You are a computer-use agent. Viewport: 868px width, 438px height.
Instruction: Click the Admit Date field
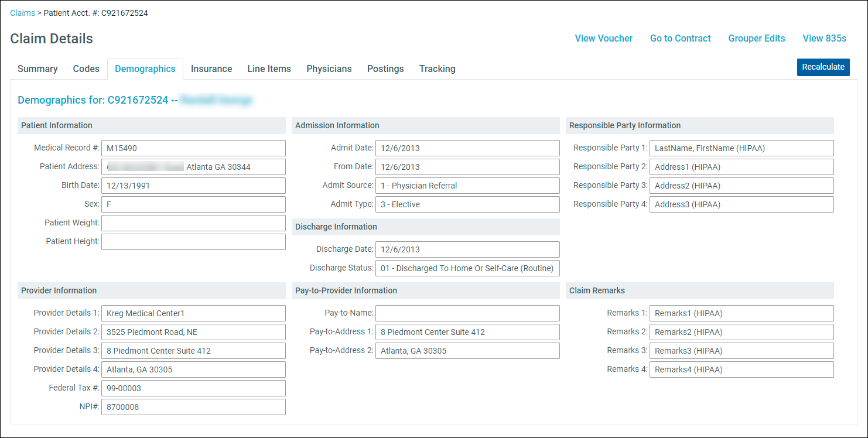(467, 148)
